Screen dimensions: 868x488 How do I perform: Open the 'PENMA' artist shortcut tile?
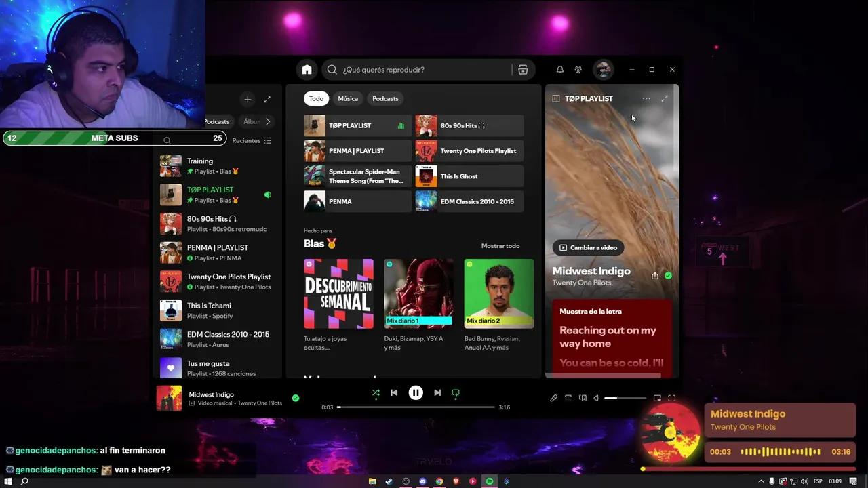tap(357, 201)
